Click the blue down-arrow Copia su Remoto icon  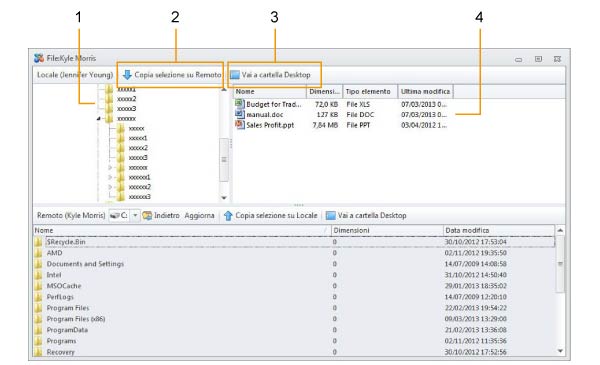(x=127, y=75)
